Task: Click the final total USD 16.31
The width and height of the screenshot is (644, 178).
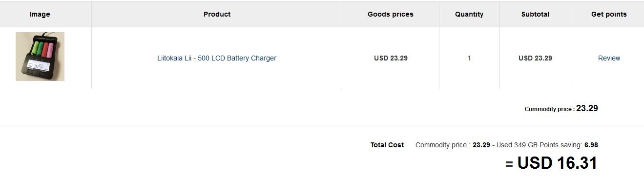Action: [x=557, y=163]
